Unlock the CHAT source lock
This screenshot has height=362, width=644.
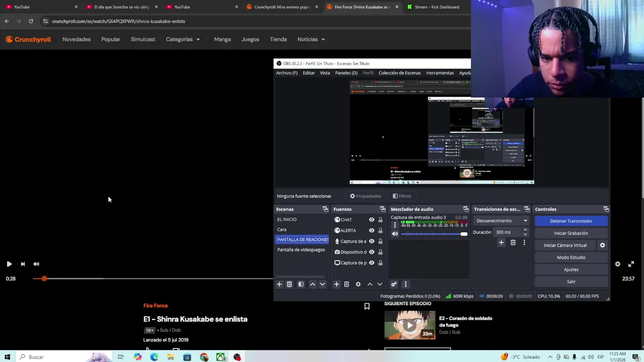[380, 220]
